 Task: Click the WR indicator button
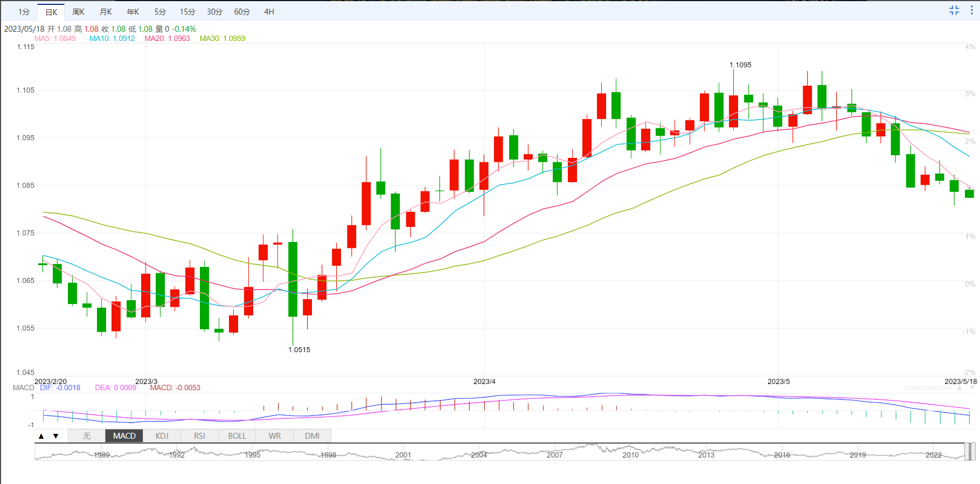click(x=275, y=436)
